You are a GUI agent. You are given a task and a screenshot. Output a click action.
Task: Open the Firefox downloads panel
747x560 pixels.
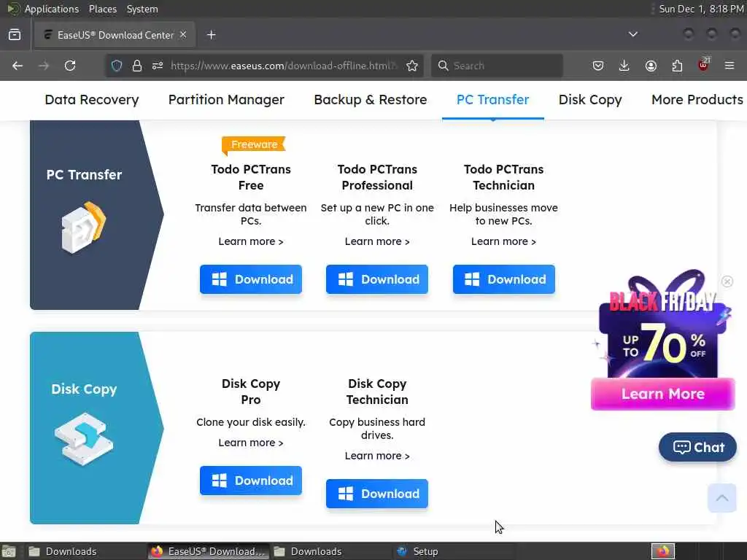pyautogui.click(x=624, y=66)
